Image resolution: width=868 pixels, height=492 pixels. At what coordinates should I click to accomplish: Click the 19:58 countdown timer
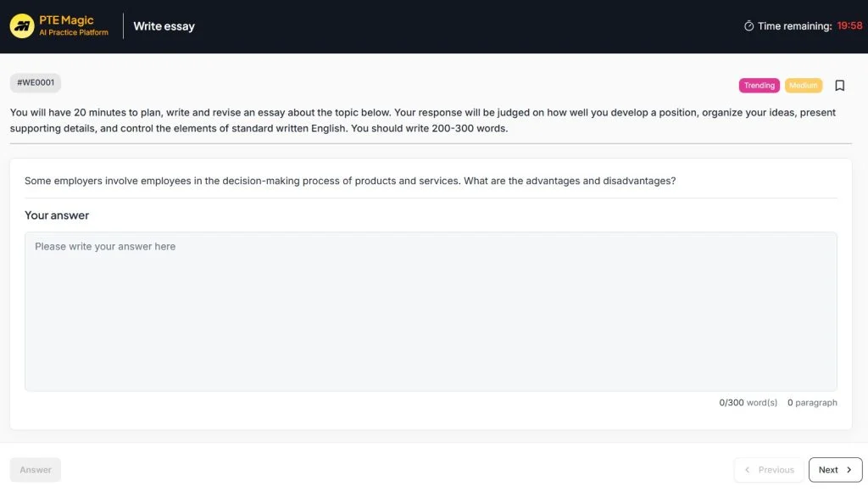coord(849,26)
